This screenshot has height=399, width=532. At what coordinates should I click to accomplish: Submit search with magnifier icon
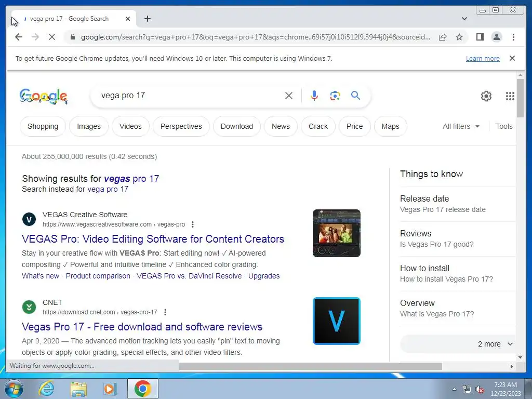(x=355, y=96)
